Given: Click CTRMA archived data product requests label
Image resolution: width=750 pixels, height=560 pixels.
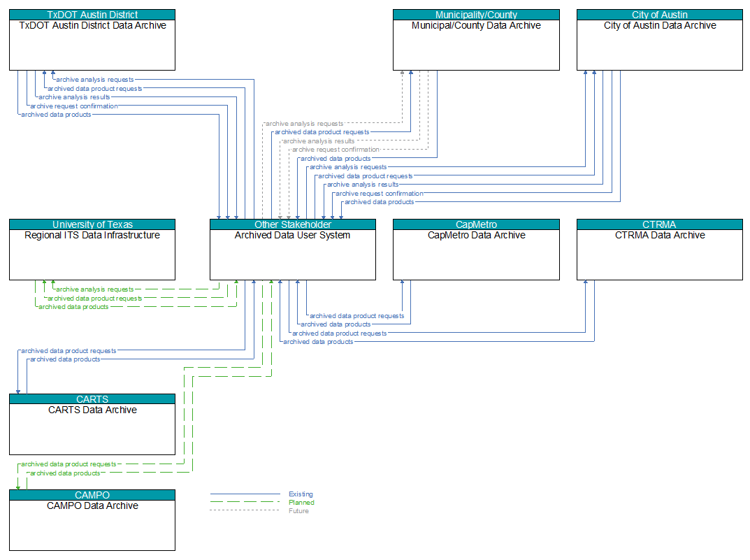Looking at the screenshot, I should (x=340, y=333).
